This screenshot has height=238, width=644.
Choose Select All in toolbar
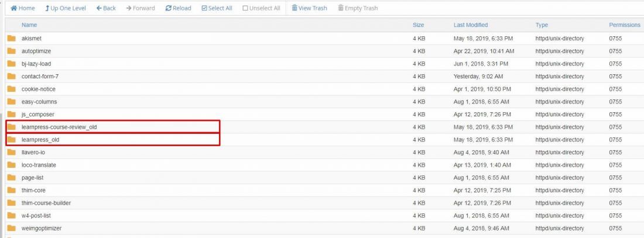[217, 8]
